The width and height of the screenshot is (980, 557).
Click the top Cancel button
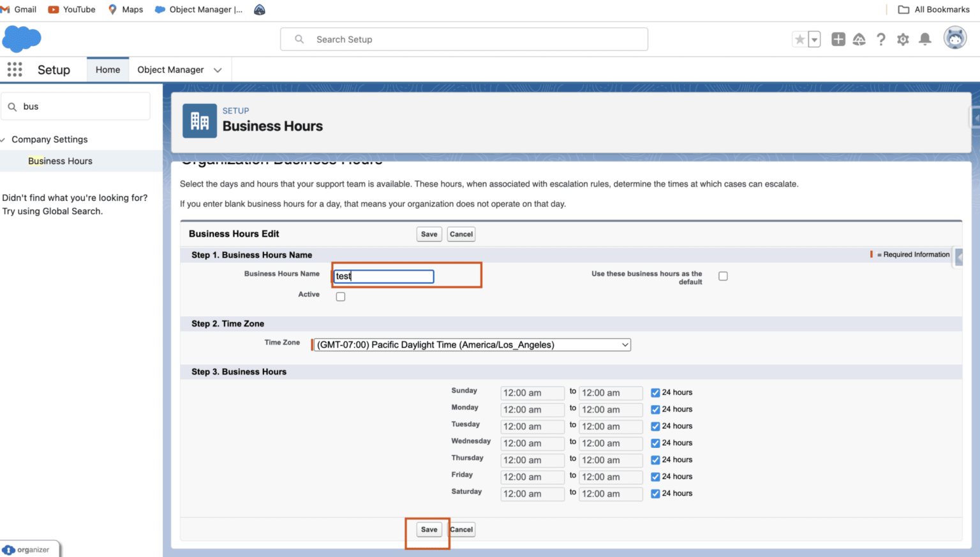pos(461,234)
